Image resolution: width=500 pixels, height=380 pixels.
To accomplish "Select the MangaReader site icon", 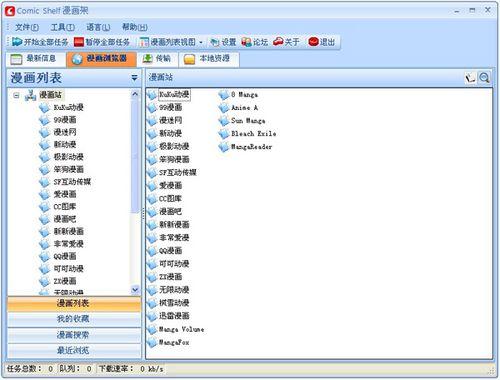I will pyautogui.click(x=223, y=147).
